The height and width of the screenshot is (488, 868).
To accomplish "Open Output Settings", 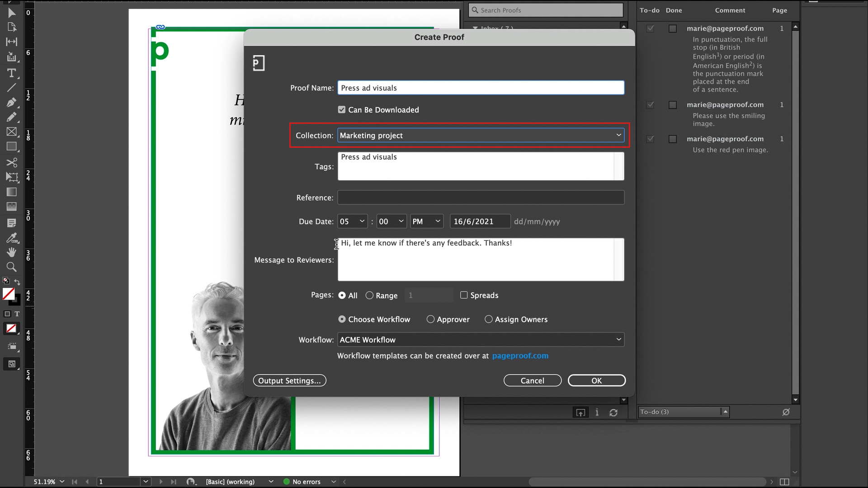I will tap(289, 380).
